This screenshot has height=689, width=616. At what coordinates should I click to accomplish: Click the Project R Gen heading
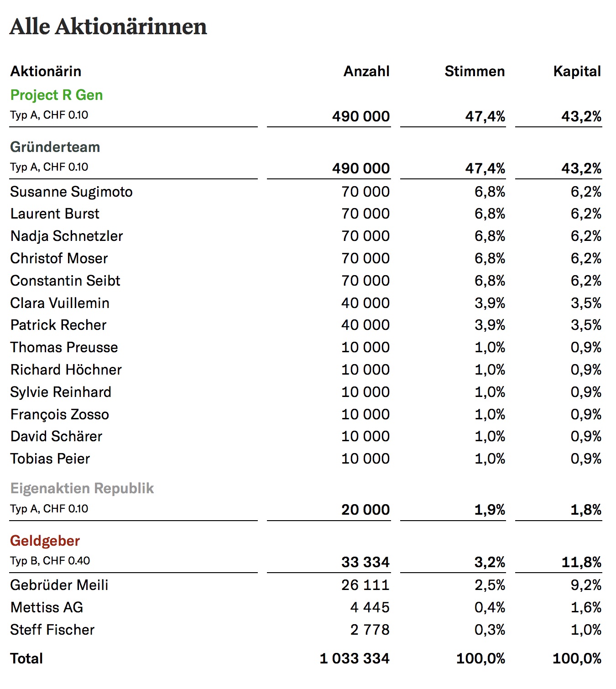pyautogui.click(x=57, y=95)
